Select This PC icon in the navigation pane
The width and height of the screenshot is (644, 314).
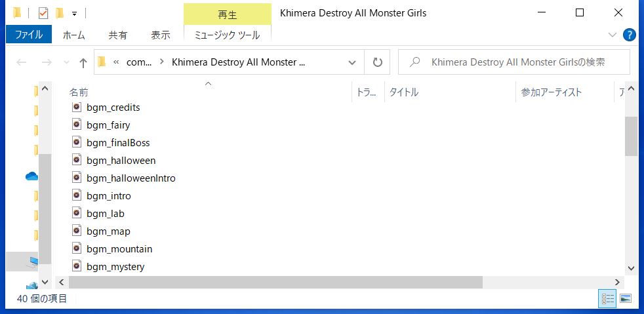(33, 262)
